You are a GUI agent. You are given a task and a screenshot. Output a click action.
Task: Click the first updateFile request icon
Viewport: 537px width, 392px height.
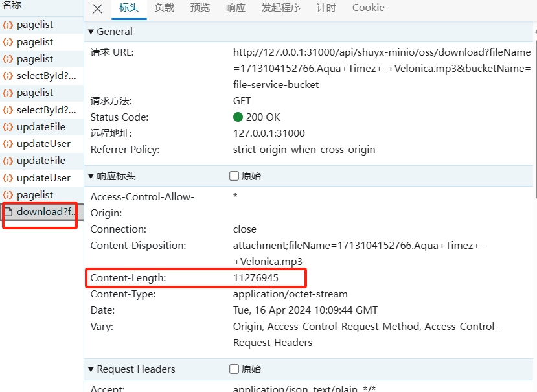pyautogui.click(x=8, y=127)
